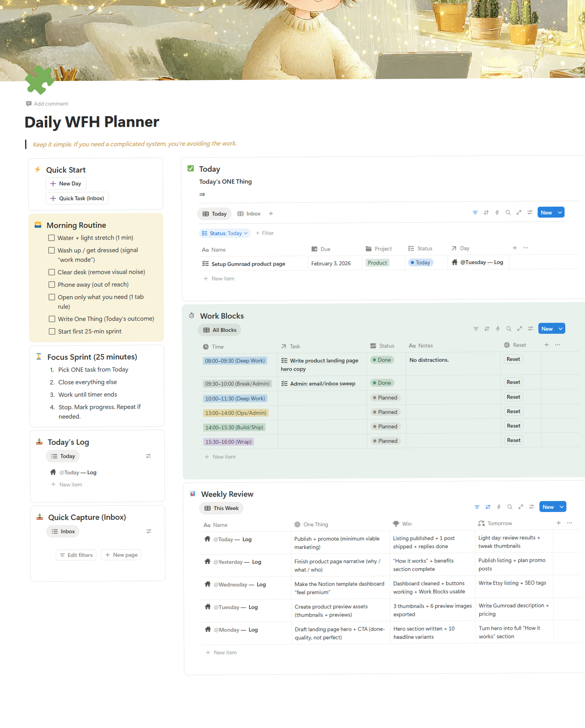Open filter icon in Today database toolbar

[475, 213]
